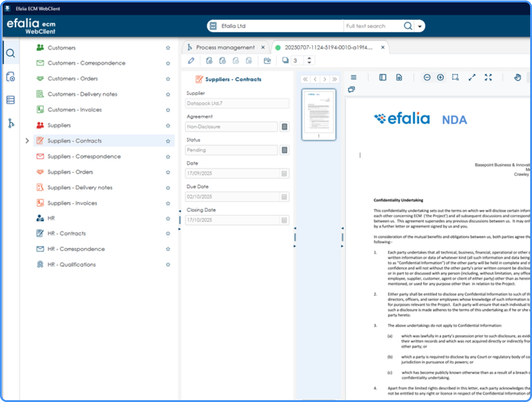Click the pencil edit icon above the form
Viewport: 532px width, 402px height.
point(192,60)
